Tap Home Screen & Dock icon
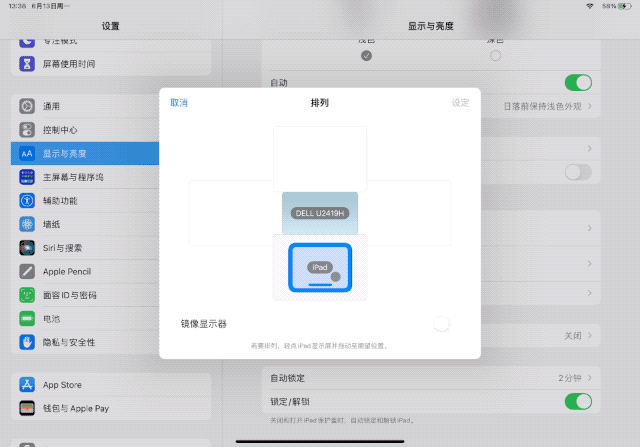This screenshot has height=447, width=640. pyautogui.click(x=27, y=177)
